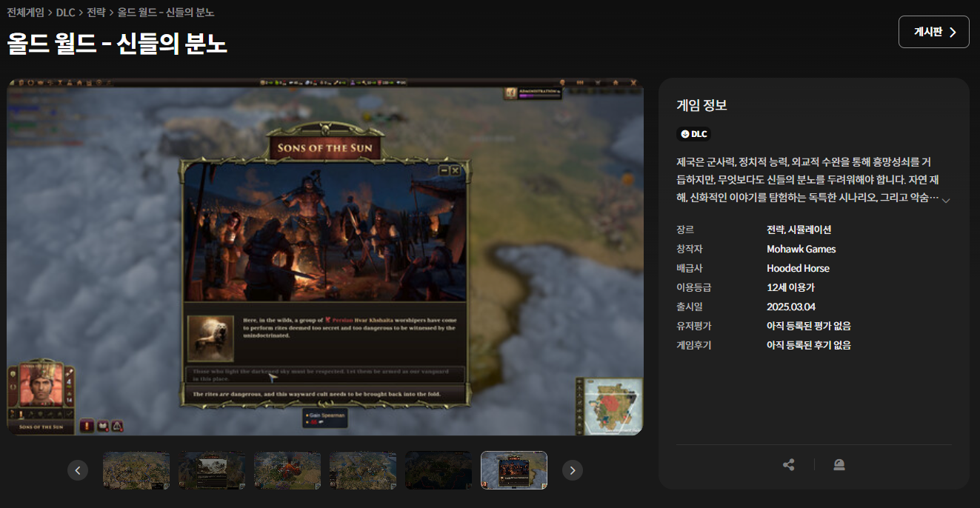Click developer name Mohawk Games

point(801,249)
